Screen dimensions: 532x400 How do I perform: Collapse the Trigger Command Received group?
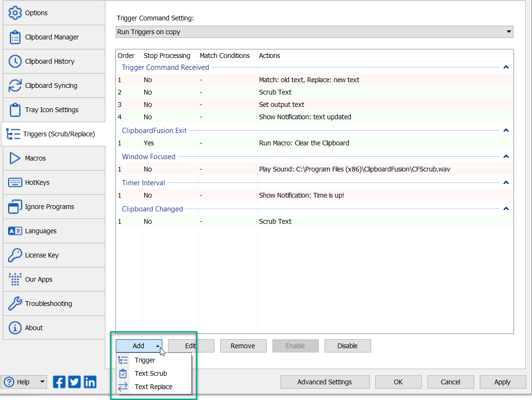506,67
